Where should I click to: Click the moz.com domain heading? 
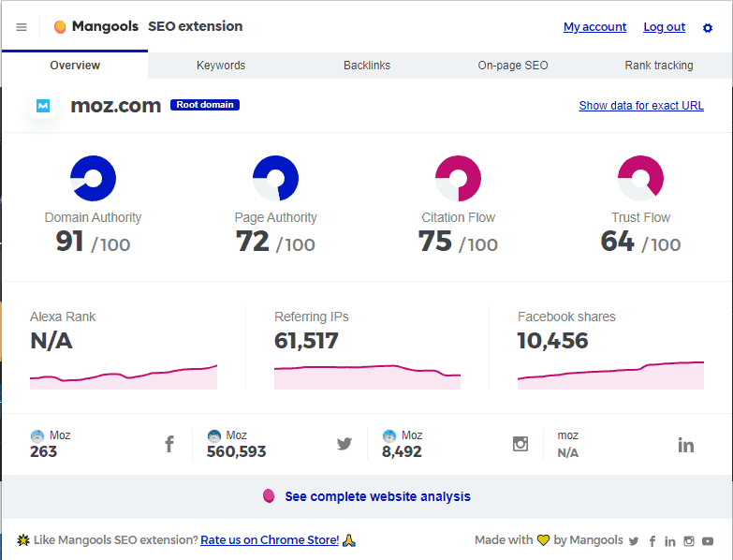pyautogui.click(x=116, y=106)
